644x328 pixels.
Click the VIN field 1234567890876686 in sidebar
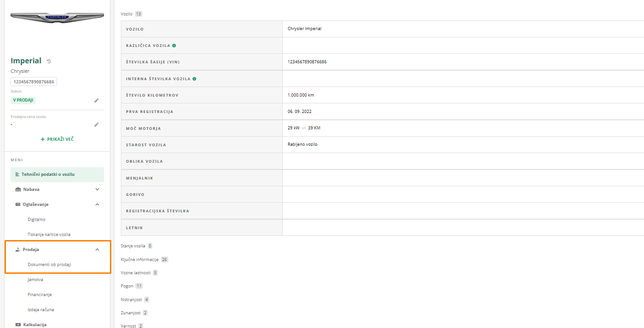coord(34,82)
